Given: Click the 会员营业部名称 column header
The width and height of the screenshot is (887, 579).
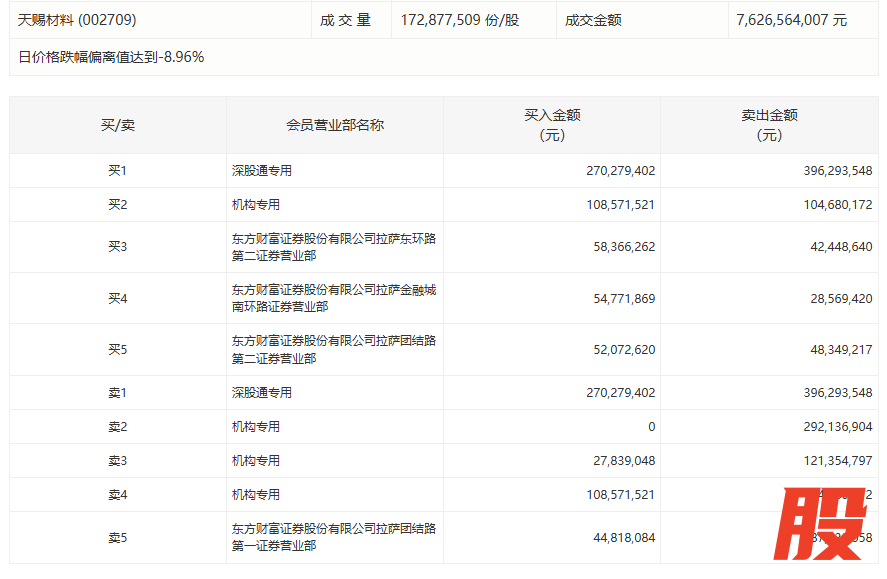Looking at the screenshot, I should pos(335,125).
